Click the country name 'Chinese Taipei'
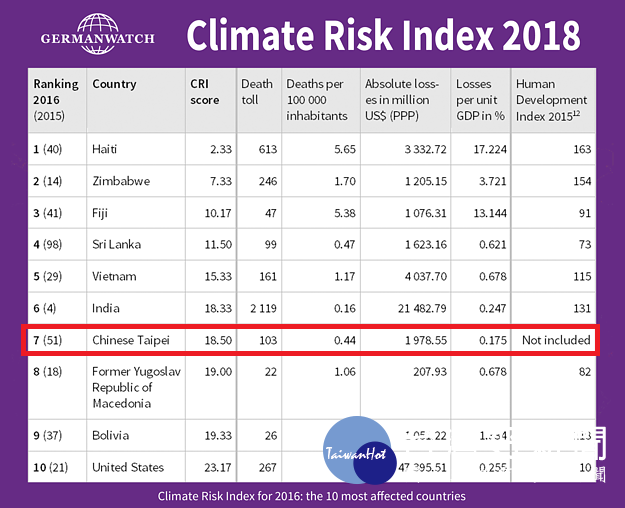Screen dimensions: 625x508 click(x=131, y=341)
